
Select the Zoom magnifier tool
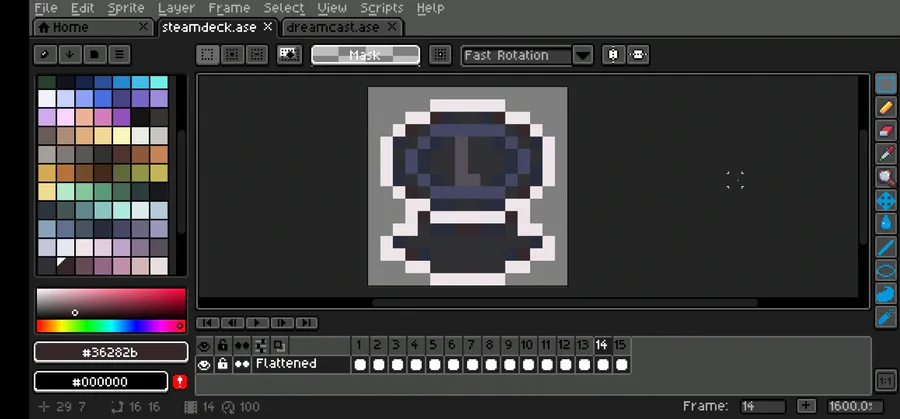click(886, 178)
